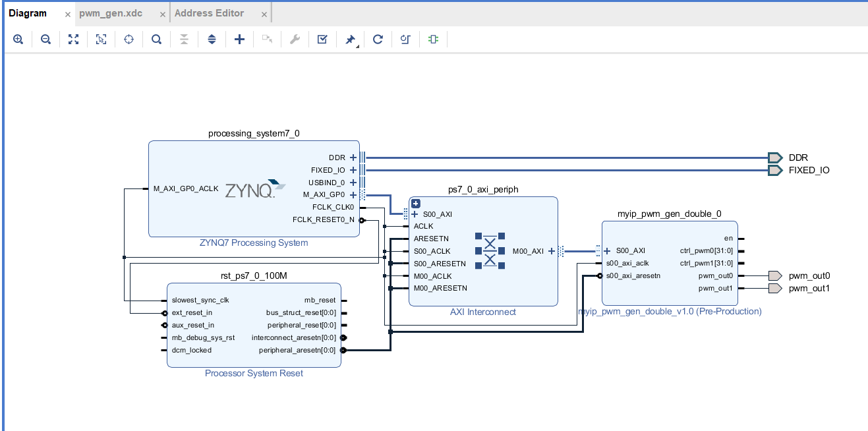Click the crossbar icon in AXI Interconnect
The width and height of the screenshot is (868, 431).
(x=490, y=250)
